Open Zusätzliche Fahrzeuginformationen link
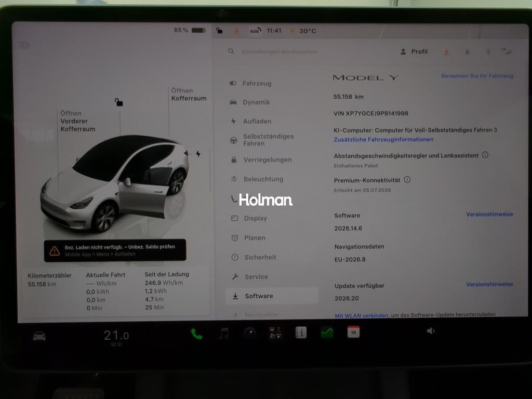 pyautogui.click(x=383, y=139)
